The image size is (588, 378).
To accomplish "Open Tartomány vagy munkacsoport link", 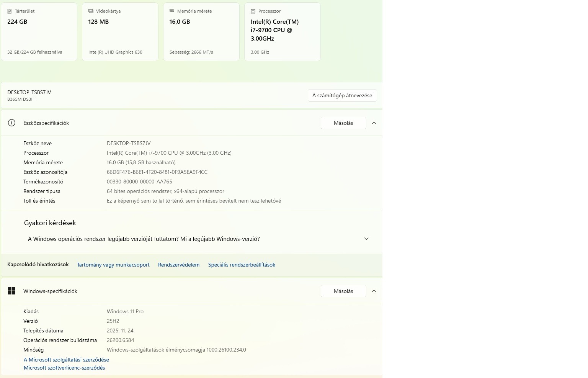I will pyautogui.click(x=113, y=265).
